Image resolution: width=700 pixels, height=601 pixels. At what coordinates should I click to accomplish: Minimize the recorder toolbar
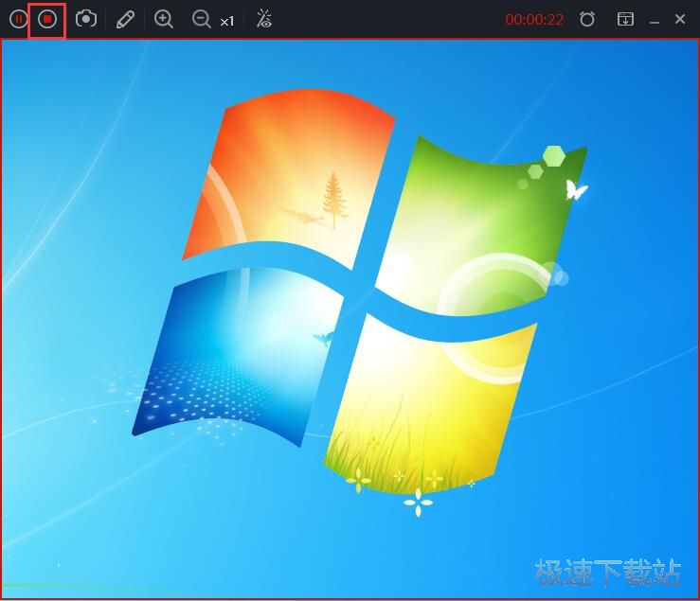tap(655, 22)
